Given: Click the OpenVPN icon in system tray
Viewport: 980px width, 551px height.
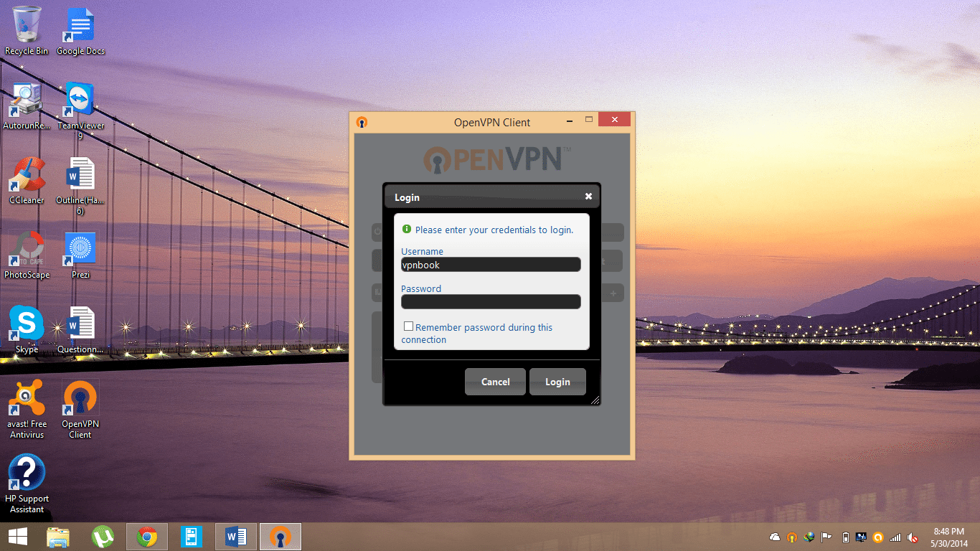Looking at the screenshot, I should (792, 537).
